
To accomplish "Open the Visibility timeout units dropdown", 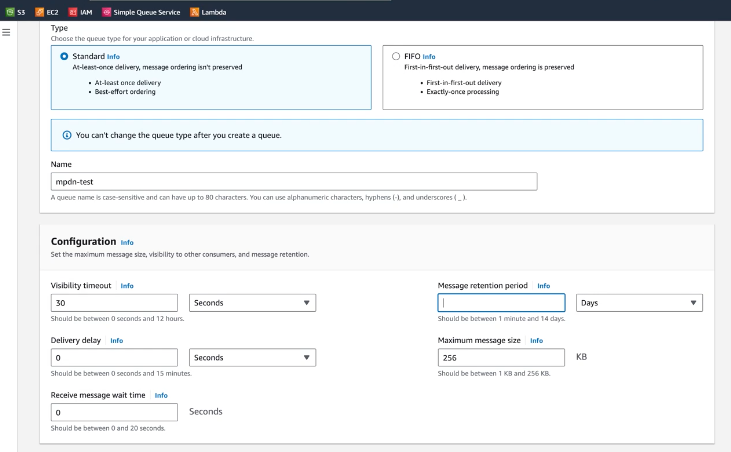I will pos(251,303).
